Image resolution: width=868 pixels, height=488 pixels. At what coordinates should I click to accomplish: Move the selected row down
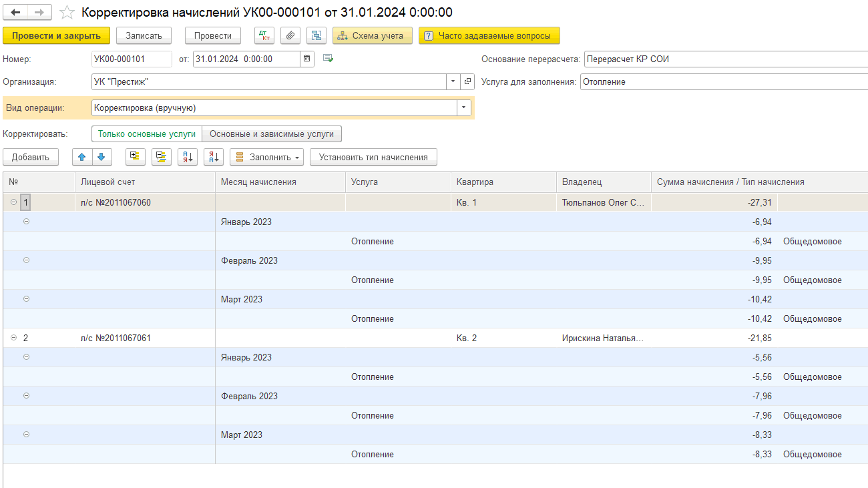pos(101,157)
